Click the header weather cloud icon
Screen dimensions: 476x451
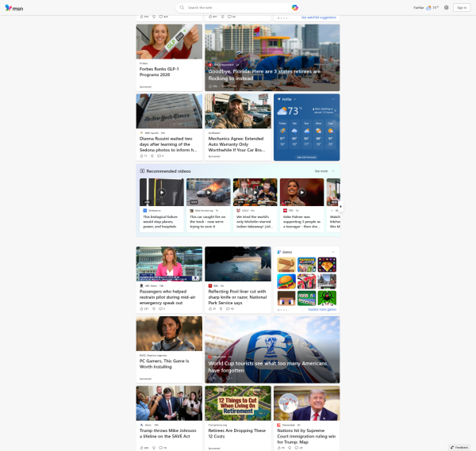point(428,8)
